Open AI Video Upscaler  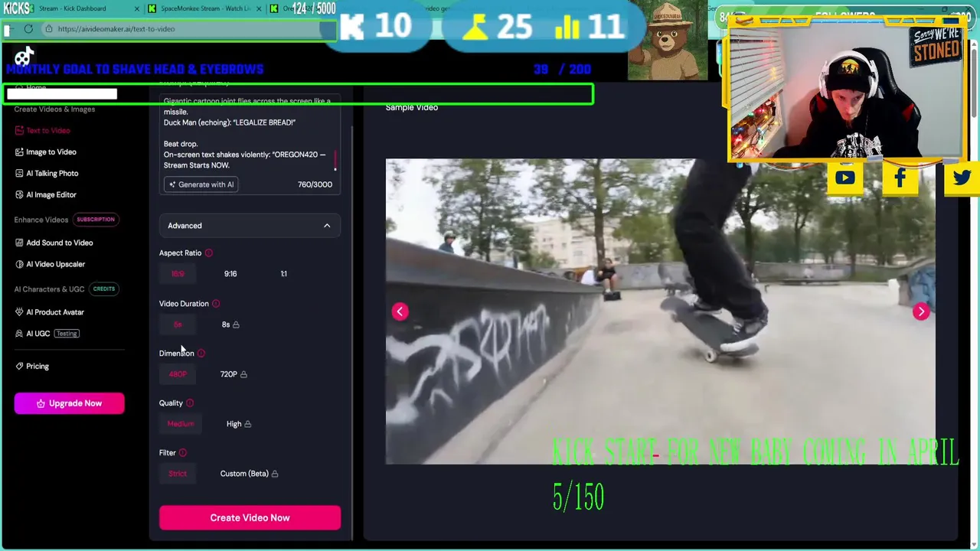click(x=56, y=264)
